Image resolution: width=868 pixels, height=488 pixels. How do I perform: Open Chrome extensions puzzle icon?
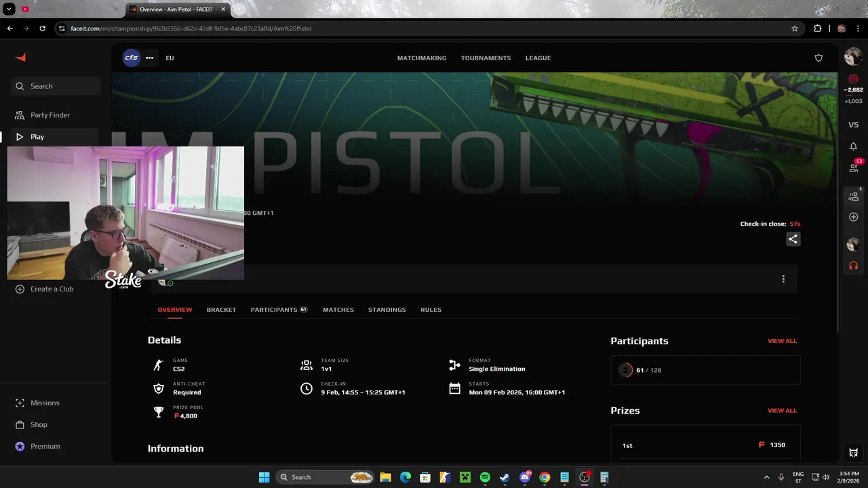click(x=817, y=28)
